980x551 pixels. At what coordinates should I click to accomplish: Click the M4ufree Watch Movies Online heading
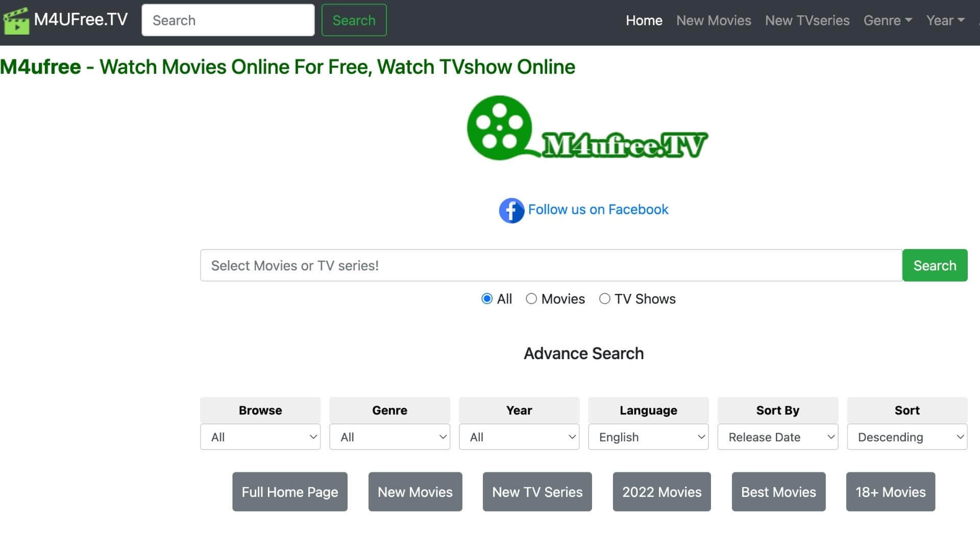[x=288, y=67]
